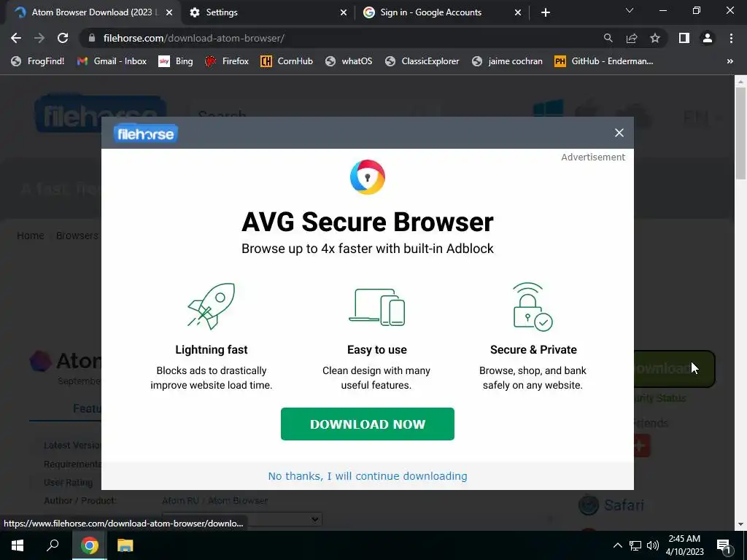Image resolution: width=747 pixels, height=560 pixels.
Task: Switch to Sign in - Google Accounts tab
Action: tap(441, 12)
